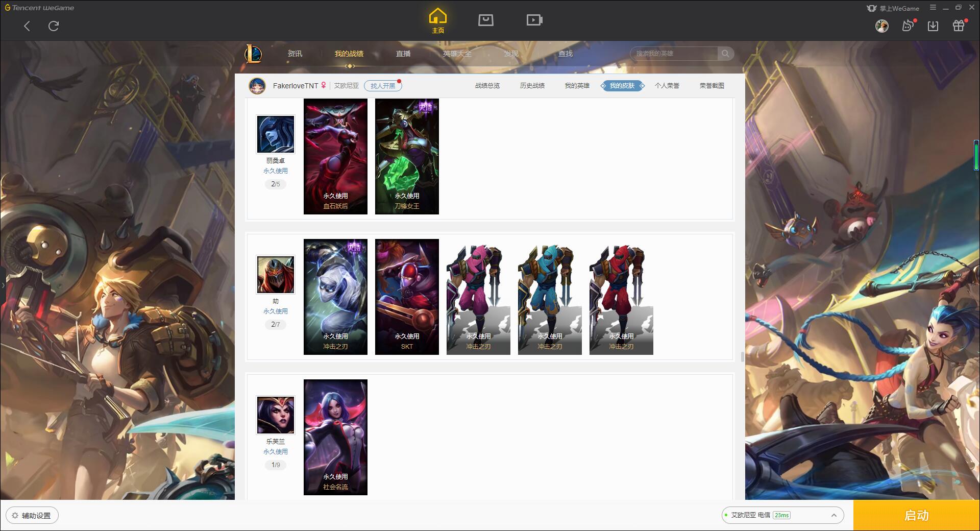Select 丽桑卓 champion portrait
980x531 pixels.
click(276, 134)
